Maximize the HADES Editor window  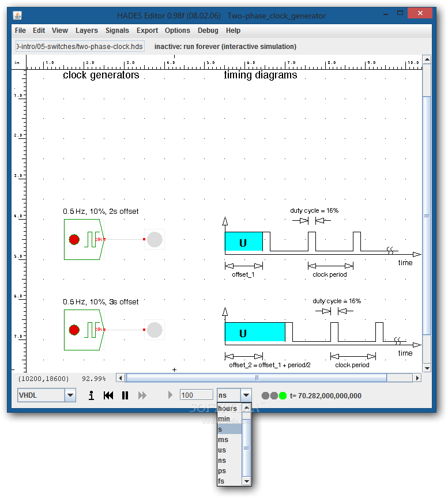click(400, 13)
